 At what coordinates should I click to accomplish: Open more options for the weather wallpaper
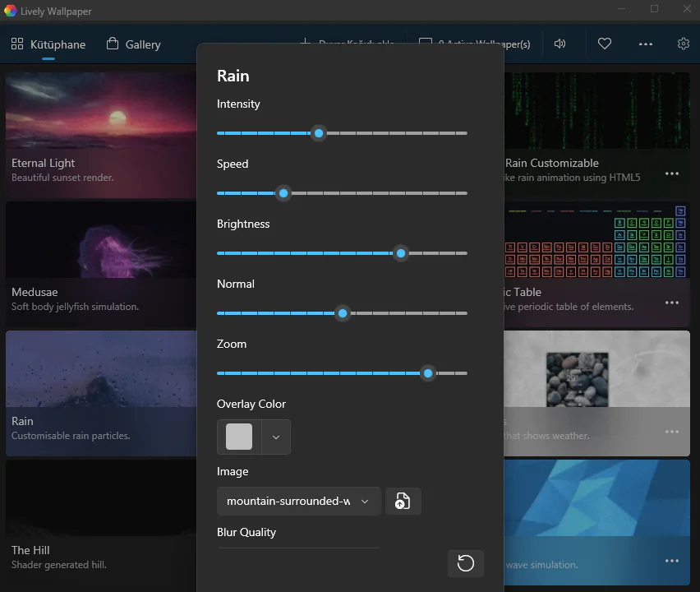click(x=672, y=432)
